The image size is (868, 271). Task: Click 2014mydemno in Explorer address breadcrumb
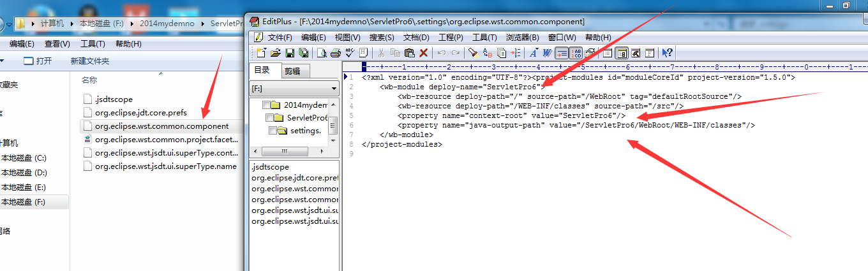tap(166, 23)
